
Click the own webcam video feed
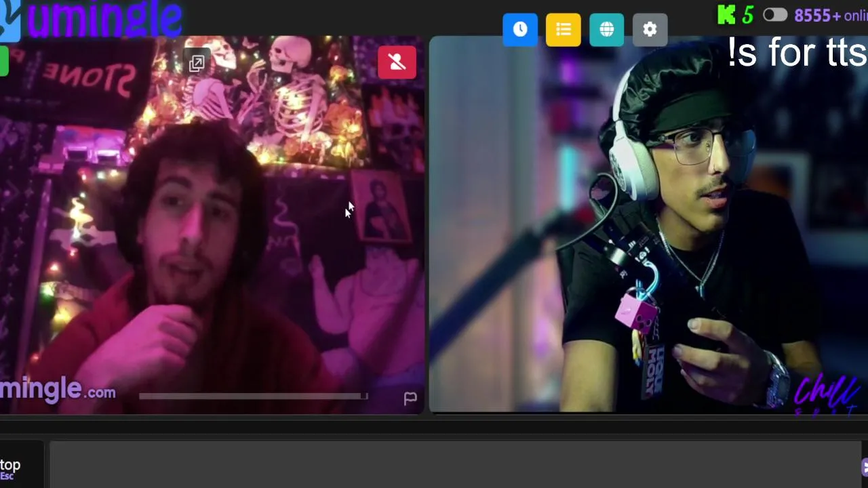648,225
